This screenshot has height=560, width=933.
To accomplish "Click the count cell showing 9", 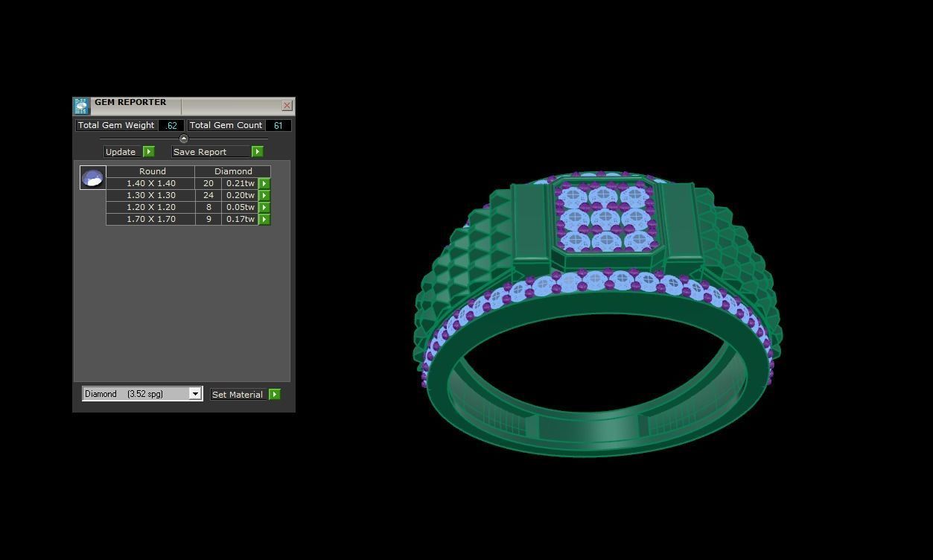I will point(208,219).
